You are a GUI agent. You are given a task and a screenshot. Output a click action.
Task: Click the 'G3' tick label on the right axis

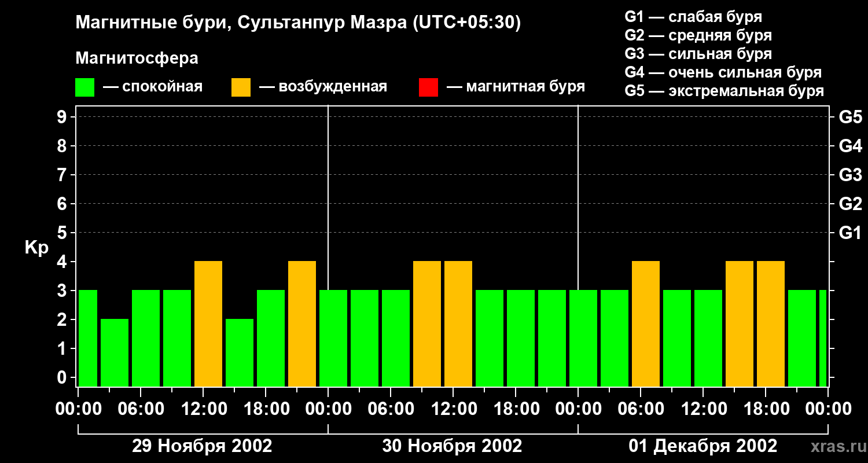click(850, 175)
